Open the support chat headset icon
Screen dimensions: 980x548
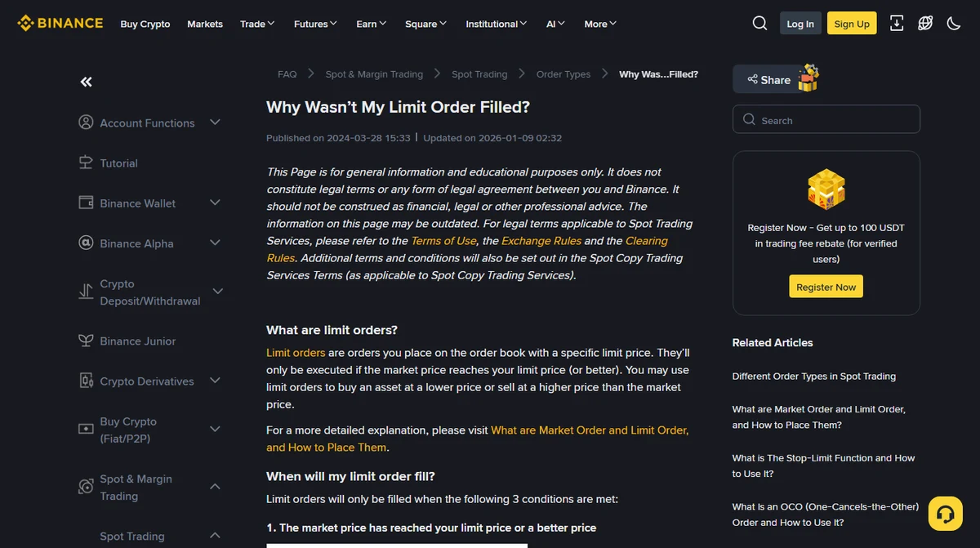[946, 514]
